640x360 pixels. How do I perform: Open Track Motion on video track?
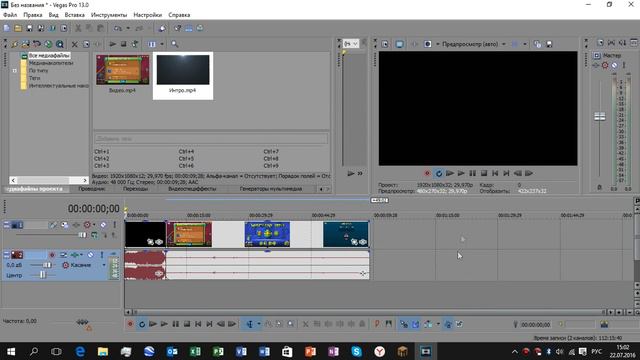[x=64, y=225]
